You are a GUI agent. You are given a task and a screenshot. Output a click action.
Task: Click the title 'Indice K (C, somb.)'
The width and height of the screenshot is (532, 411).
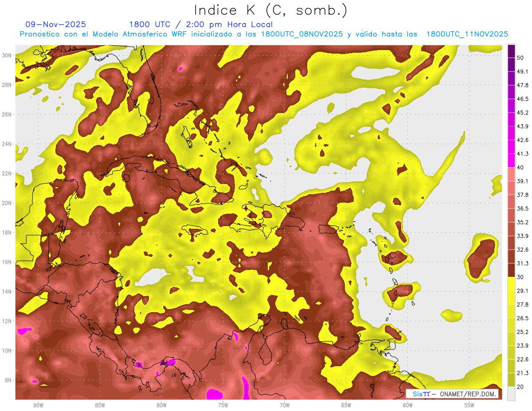271,11
